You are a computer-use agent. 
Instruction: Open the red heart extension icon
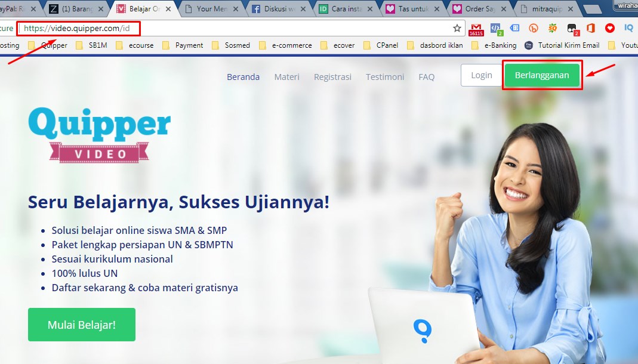click(609, 28)
